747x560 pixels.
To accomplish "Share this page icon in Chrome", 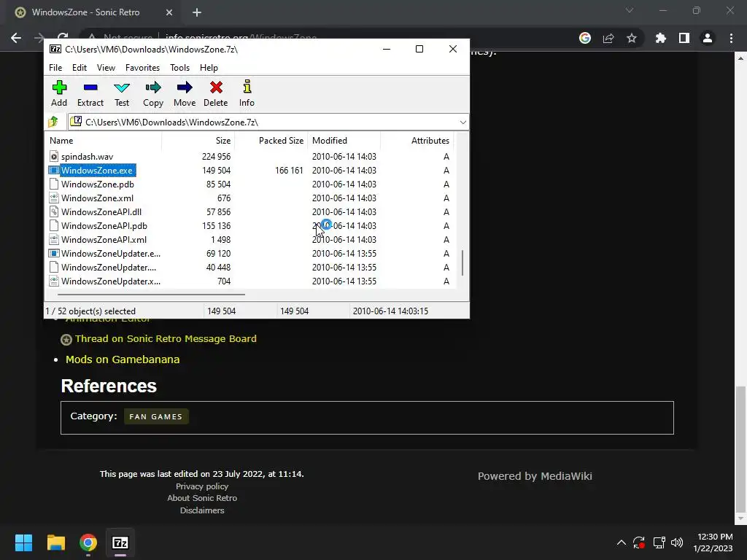I will click(x=608, y=38).
